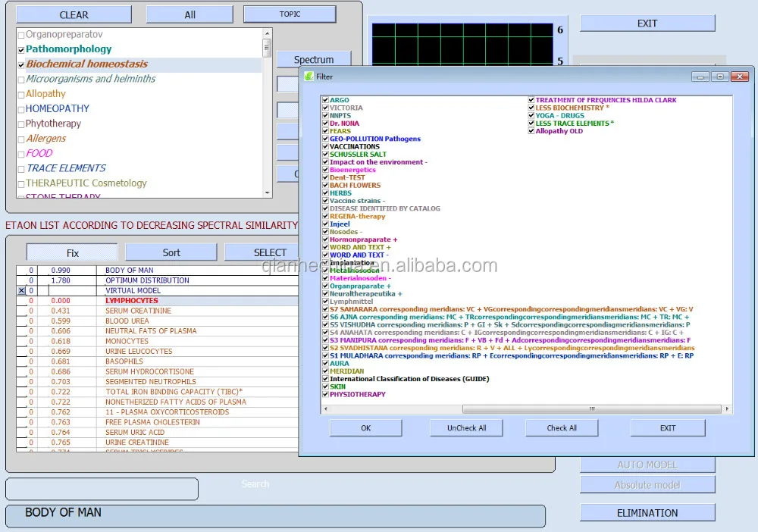
Task: Click the Filter dialog leaf icon
Action: (309, 77)
